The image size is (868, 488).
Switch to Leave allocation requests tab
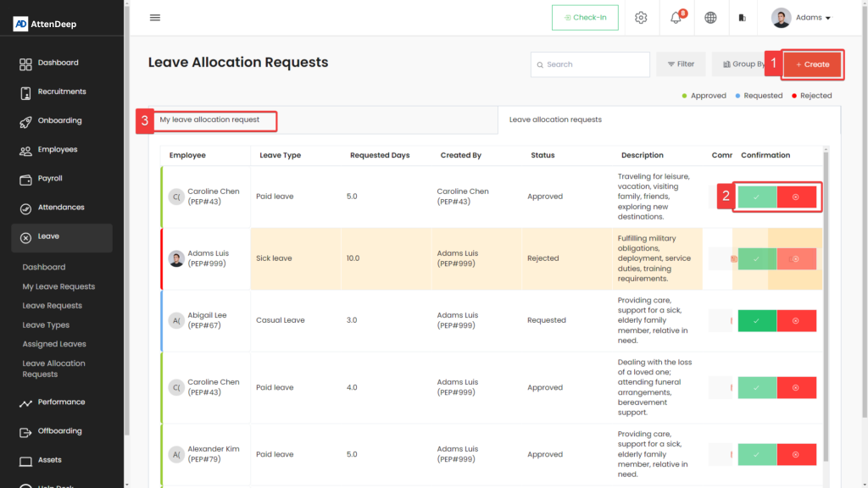coord(555,120)
